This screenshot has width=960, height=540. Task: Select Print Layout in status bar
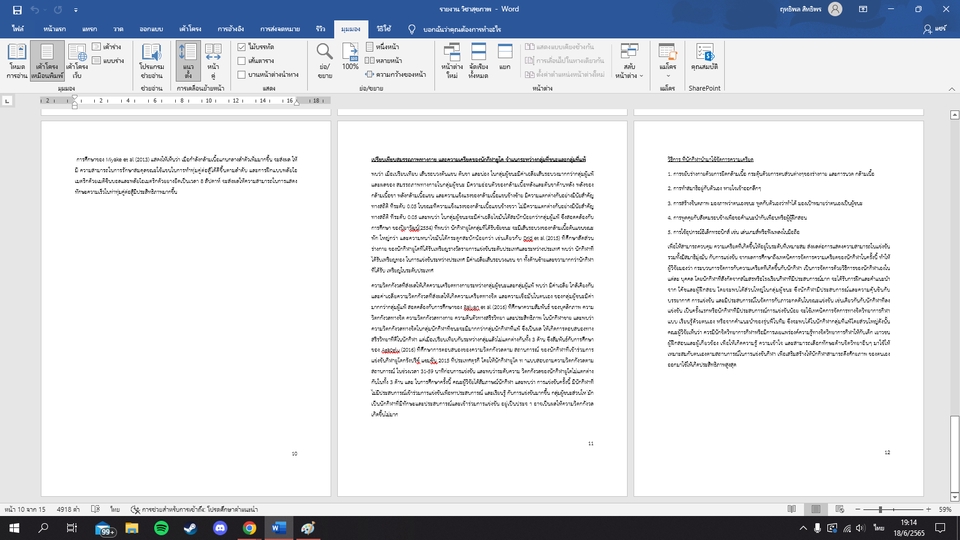tap(816, 509)
